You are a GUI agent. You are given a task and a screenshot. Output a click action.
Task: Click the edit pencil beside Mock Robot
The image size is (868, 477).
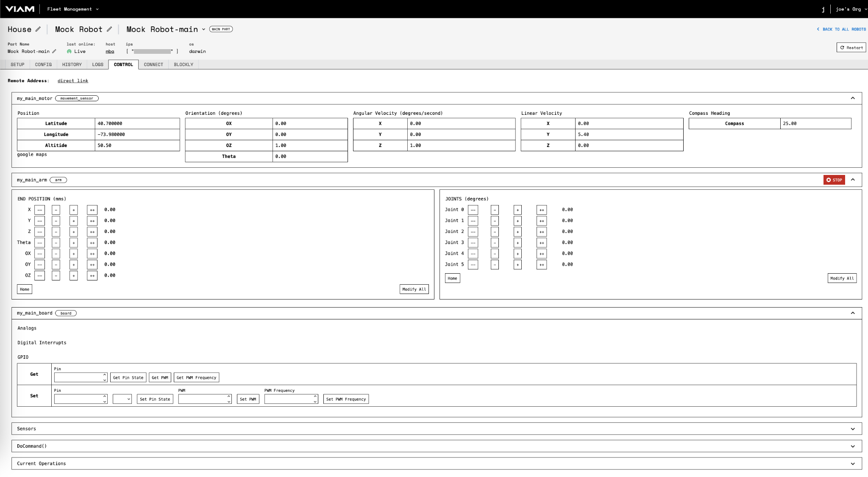[110, 29]
